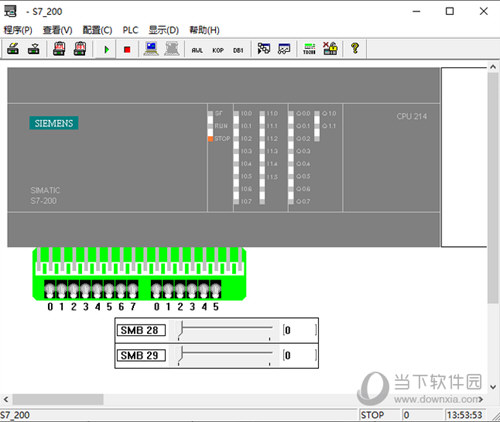Screen dimensions: 500x422
Task: Click the vertical scrollbar down arrow
Action: (x=493, y=387)
